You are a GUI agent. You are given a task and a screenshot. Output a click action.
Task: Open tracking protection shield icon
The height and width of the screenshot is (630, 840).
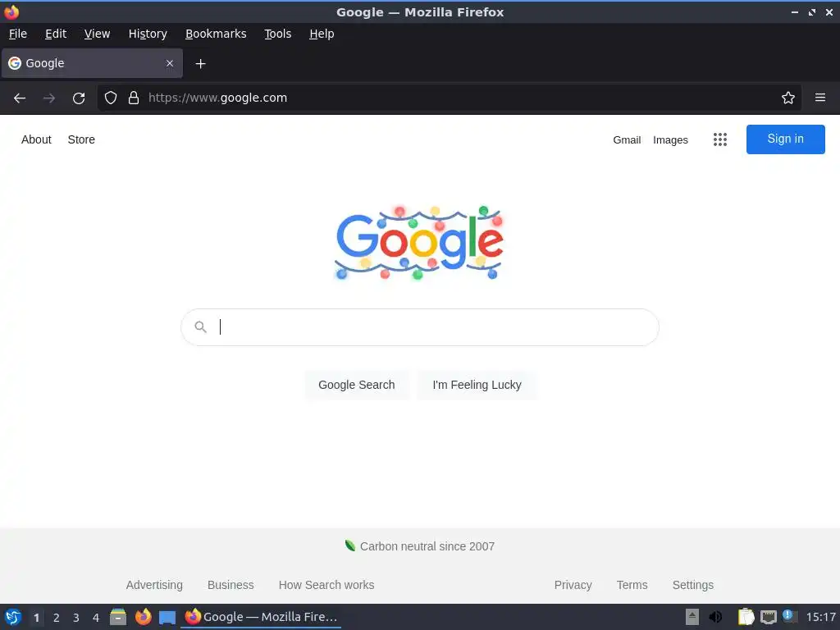point(111,98)
